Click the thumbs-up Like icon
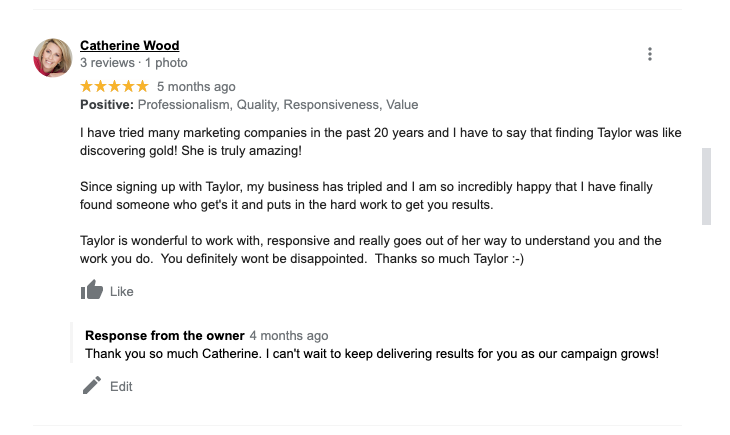The width and height of the screenshot is (730, 435). coord(92,291)
